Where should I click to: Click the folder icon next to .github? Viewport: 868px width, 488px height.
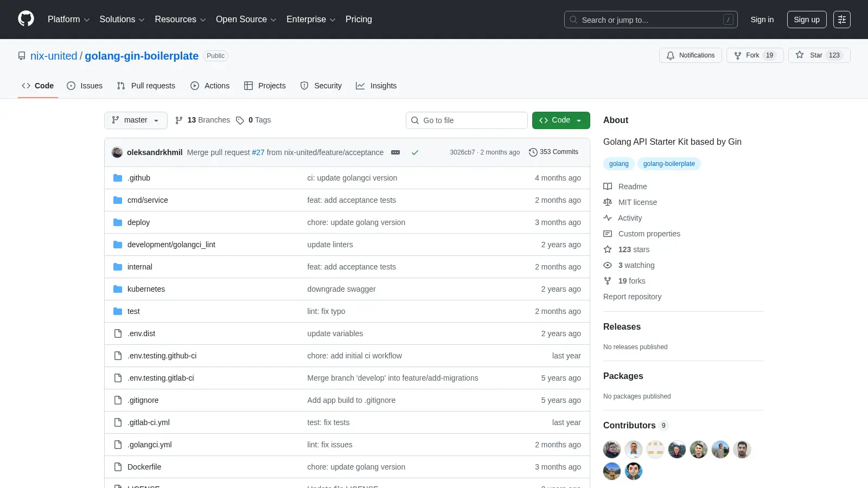pos(118,178)
